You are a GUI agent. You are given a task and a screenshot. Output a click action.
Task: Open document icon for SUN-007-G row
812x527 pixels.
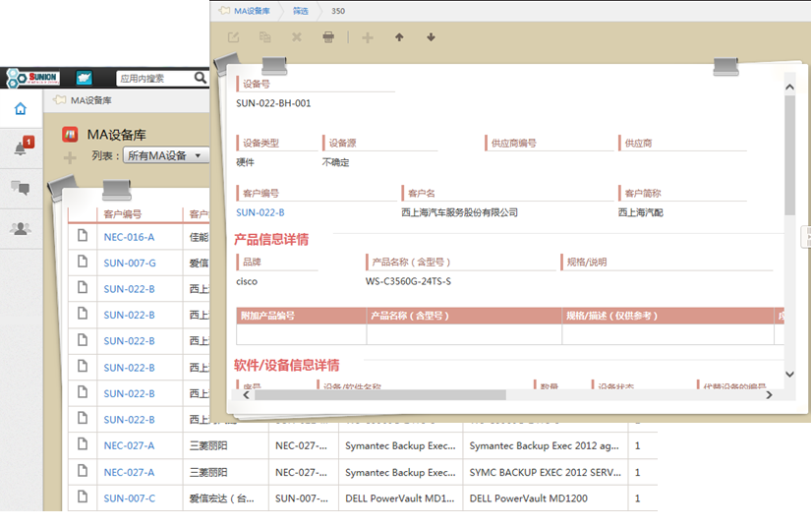click(83, 262)
